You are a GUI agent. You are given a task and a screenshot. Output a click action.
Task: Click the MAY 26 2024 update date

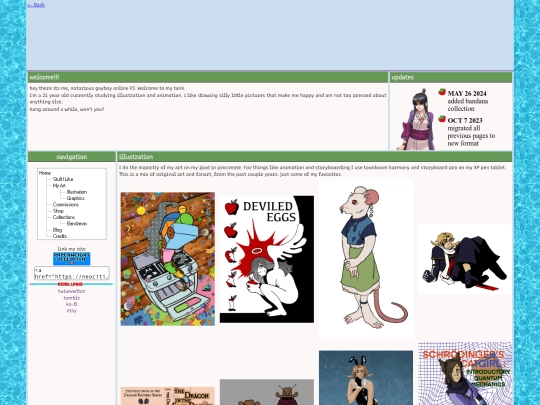[467, 94]
